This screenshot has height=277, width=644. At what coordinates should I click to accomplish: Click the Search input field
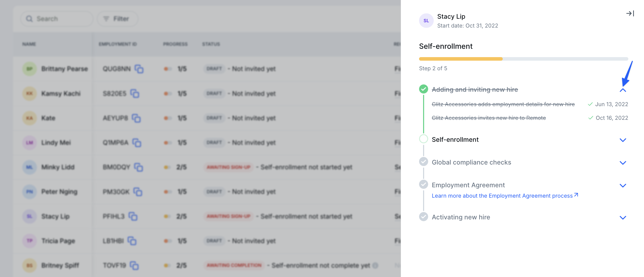click(x=57, y=19)
